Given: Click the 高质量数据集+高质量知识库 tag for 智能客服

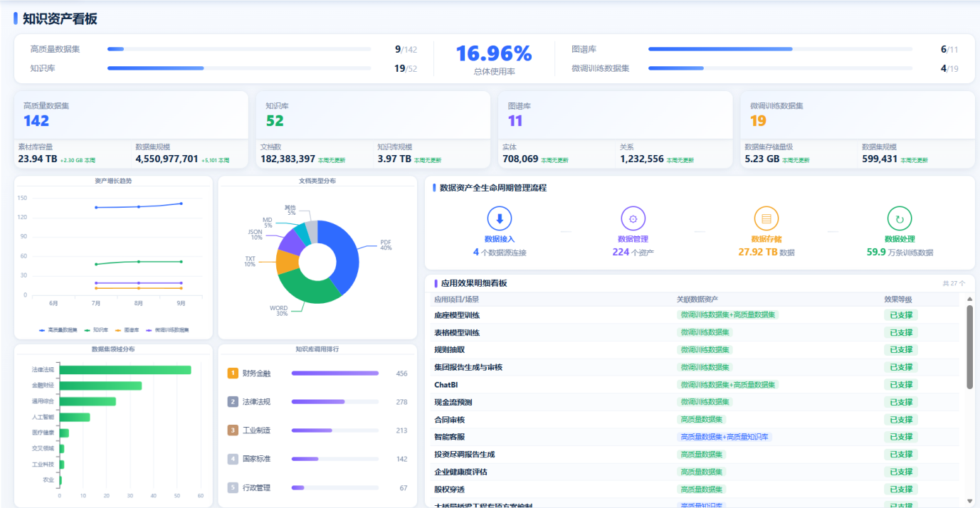Looking at the screenshot, I should (725, 437).
